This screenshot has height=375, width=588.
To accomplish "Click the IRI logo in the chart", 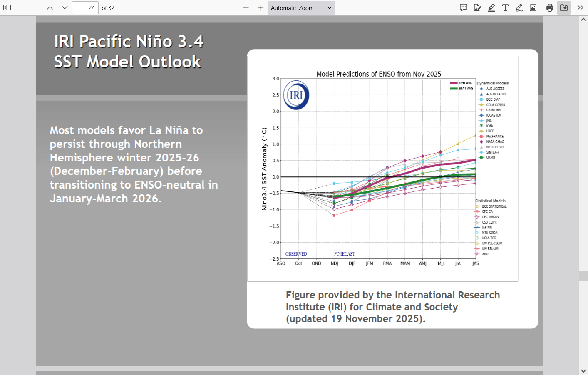I will pos(296,95).
